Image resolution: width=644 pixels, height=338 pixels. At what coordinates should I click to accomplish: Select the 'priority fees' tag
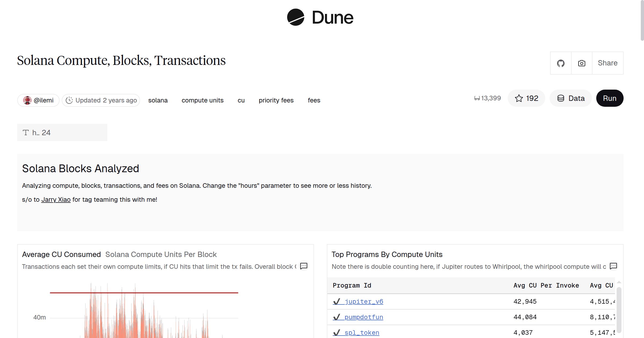[276, 100]
